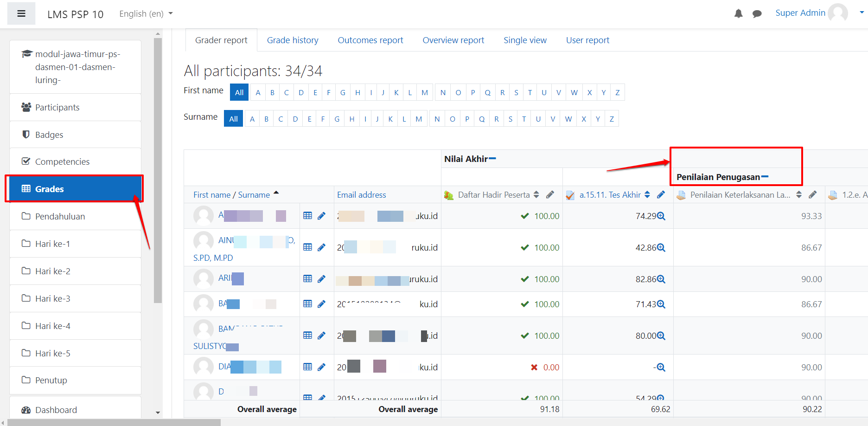Filter Surname by letter S
The image size is (868, 426).
coord(511,119)
